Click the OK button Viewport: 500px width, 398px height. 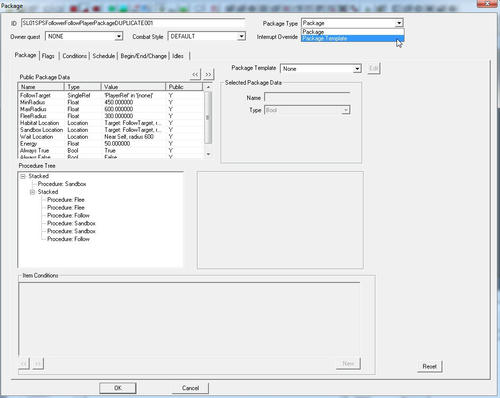pos(118,388)
